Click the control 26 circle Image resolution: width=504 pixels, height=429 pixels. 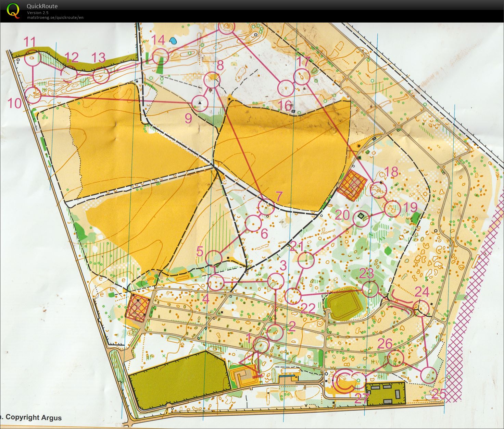[396, 357]
